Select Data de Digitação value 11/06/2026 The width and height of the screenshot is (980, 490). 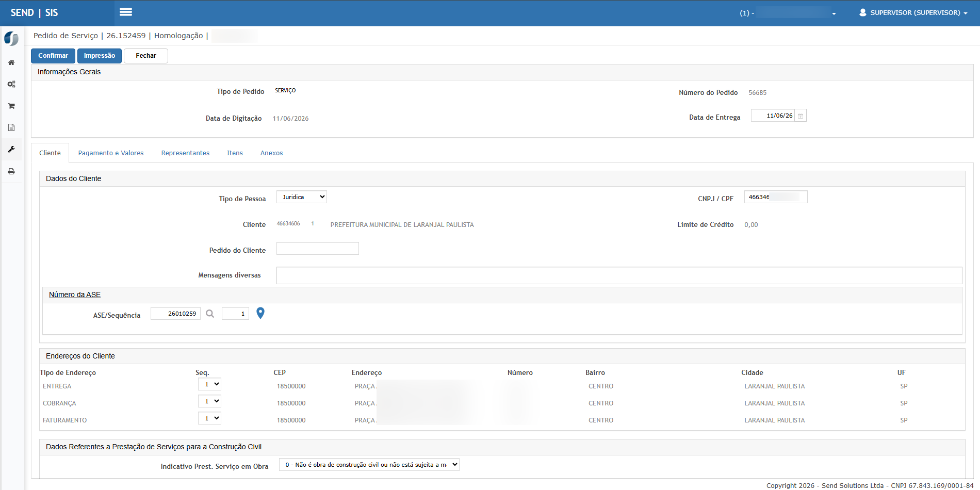coord(291,119)
